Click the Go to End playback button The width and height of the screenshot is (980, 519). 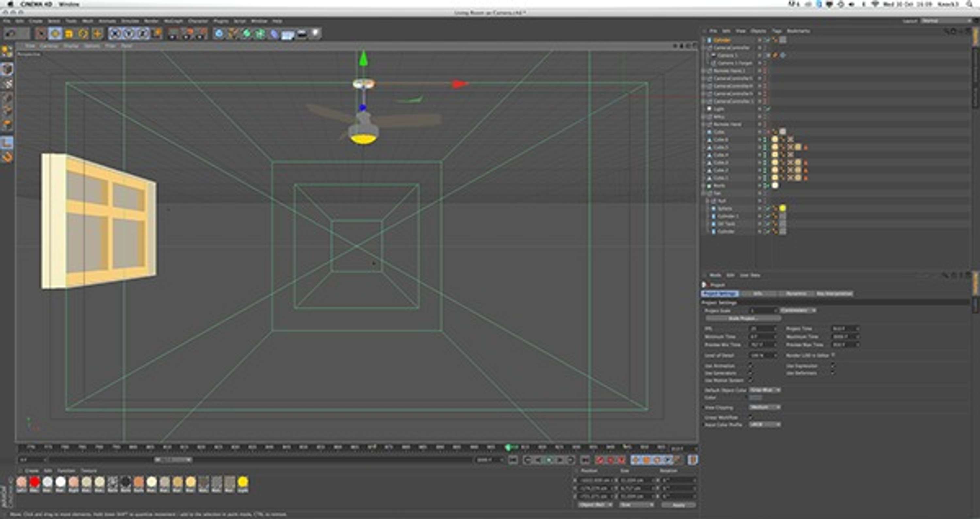click(585, 460)
